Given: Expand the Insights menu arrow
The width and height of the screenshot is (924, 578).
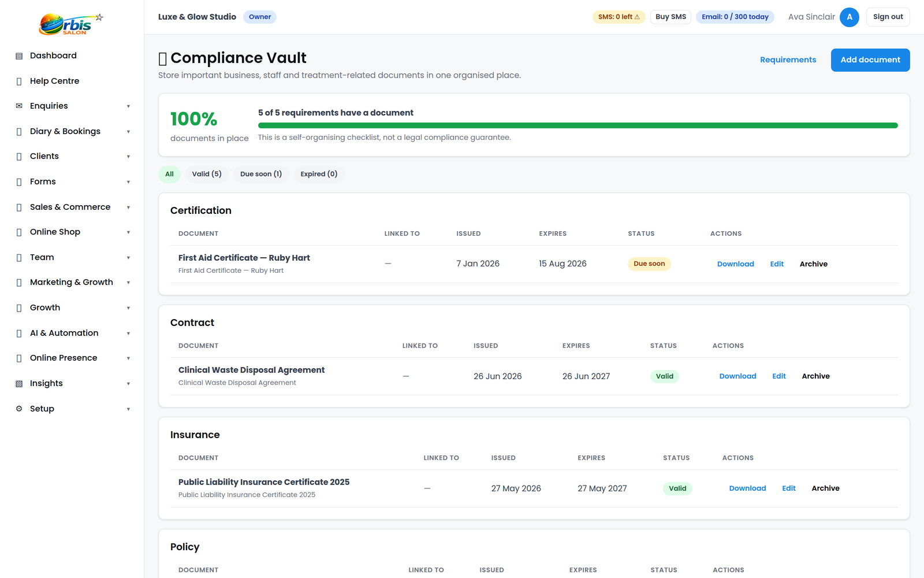Looking at the screenshot, I should [x=128, y=384].
